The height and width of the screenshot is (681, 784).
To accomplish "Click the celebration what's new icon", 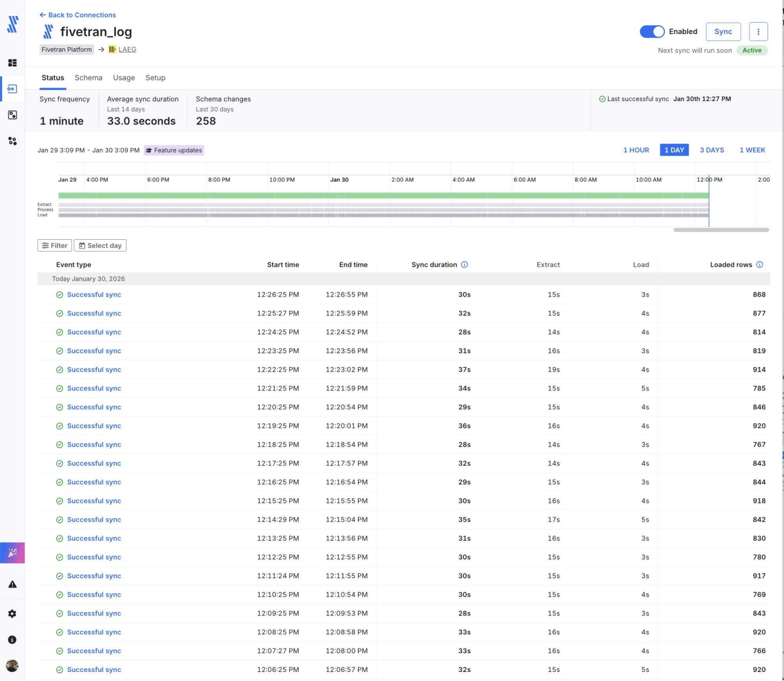I will pos(12,553).
